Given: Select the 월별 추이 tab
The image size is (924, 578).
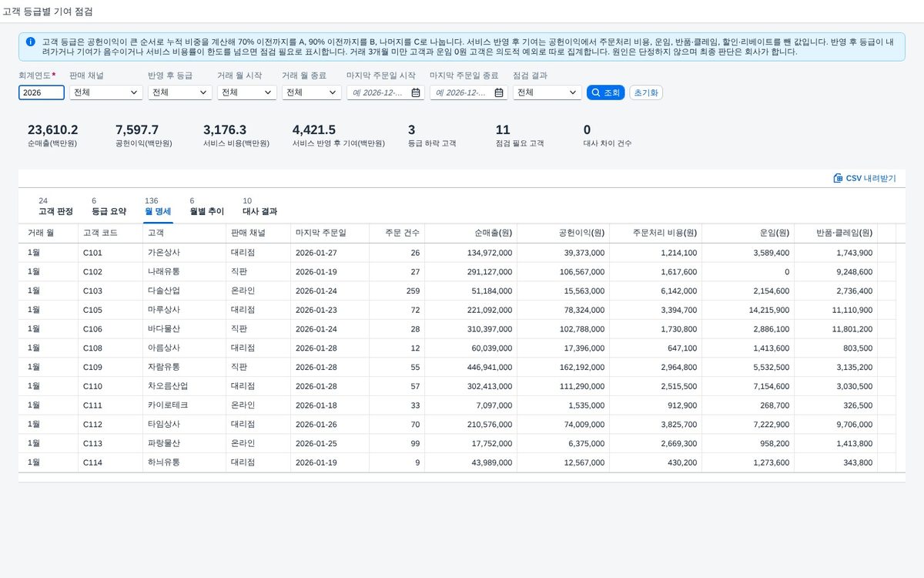Looking at the screenshot, I should coord(206,207).
